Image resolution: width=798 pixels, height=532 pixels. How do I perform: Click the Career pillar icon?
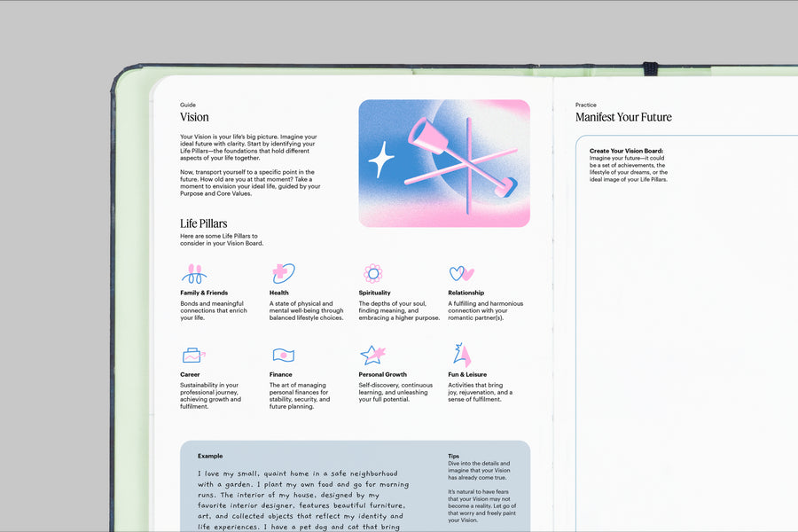(192, 356)
